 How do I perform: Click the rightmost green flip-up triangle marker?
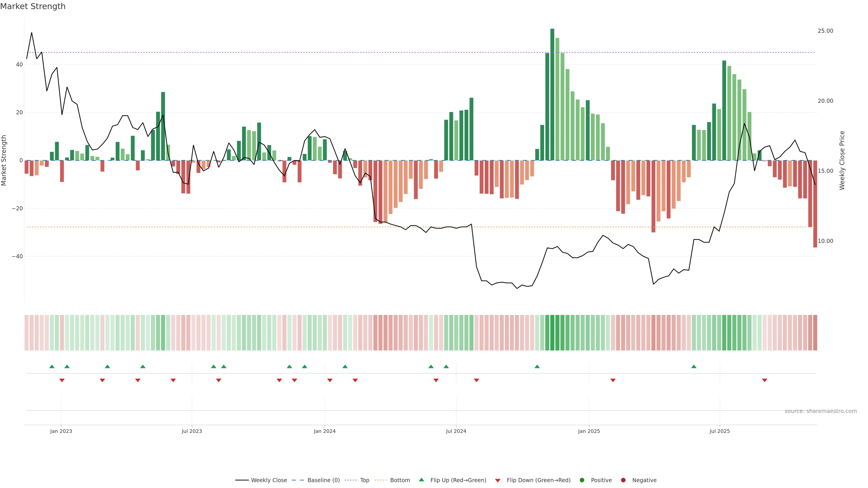pos(693,366)
